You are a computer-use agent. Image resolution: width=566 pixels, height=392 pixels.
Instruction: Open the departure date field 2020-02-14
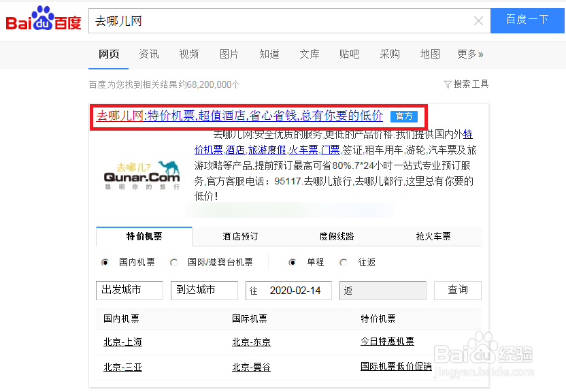288,291
